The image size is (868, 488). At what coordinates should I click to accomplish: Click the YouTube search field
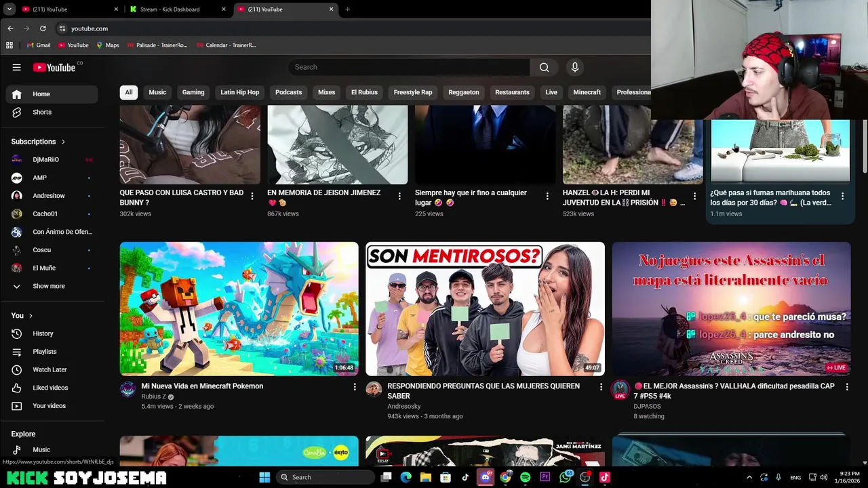409,67
